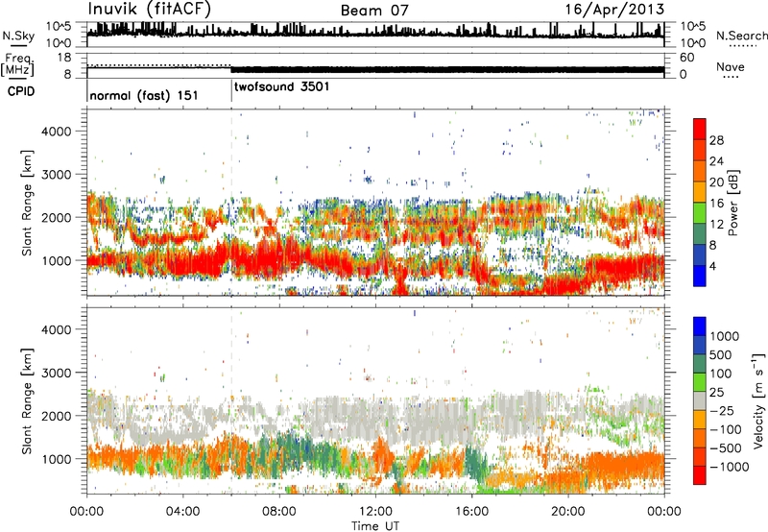Click the '20:00' time axis tick label
The image size is (768, 532).
pos(568,511)
